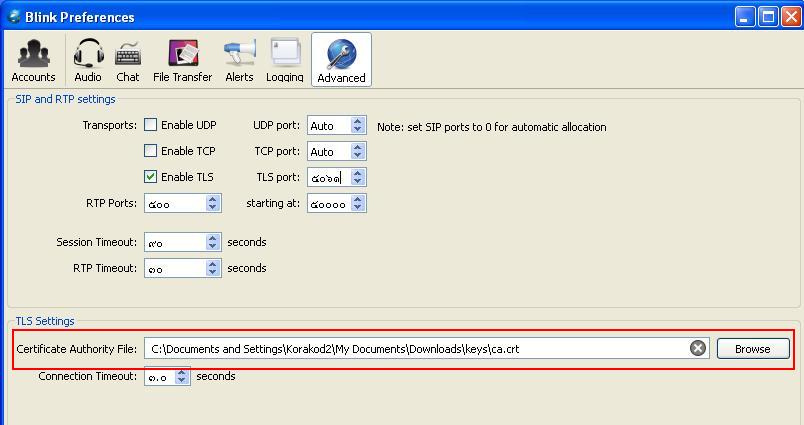The image size is (804, 425).
Task: Uncheck the Enable TLS checkbox
Action: coord(150,177)
